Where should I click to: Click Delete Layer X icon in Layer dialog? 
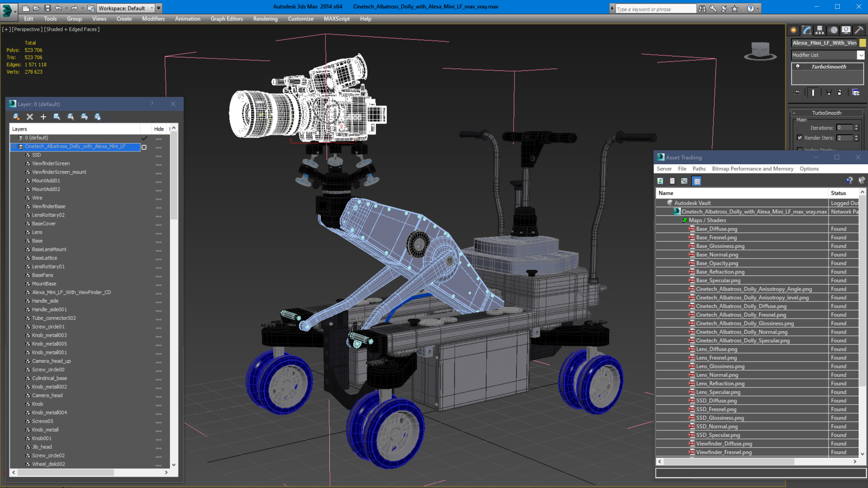pos(30,117)
